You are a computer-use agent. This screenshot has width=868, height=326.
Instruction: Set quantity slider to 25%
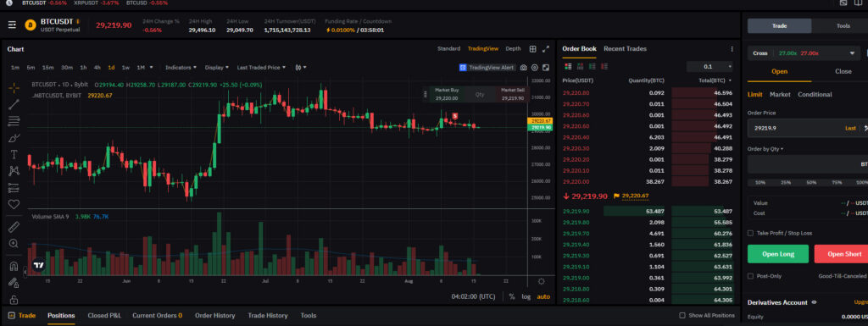[x=786, y=182]
